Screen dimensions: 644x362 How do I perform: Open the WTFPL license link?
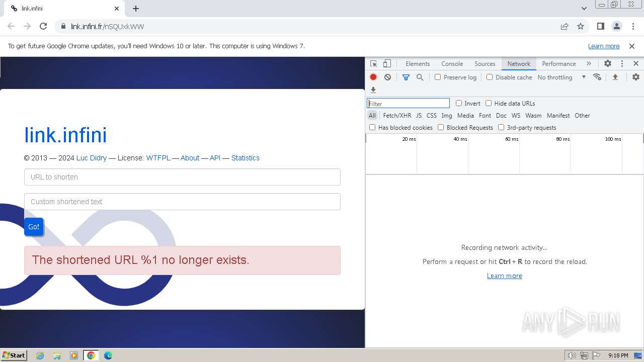pyautogui.click(x=158, y=158)
